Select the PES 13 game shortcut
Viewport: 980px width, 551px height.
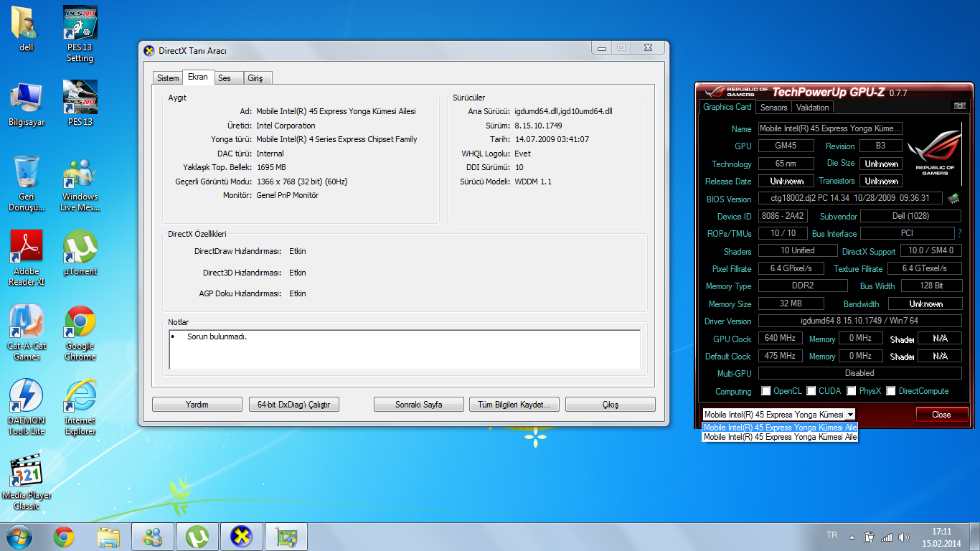click(x=80, y=103)
